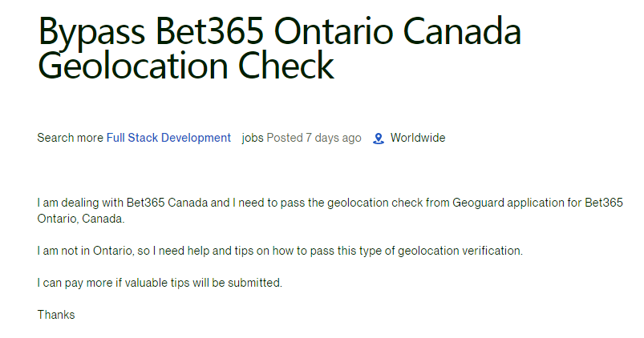Click the Search more text
This screenshot has height=338, width=644.
[71, 138]
